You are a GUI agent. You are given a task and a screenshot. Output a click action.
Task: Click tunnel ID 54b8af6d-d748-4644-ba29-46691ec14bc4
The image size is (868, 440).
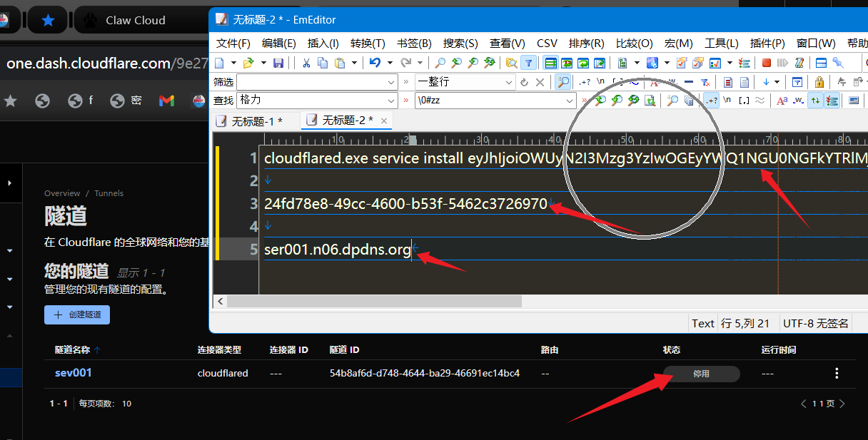tap(425, 373)
